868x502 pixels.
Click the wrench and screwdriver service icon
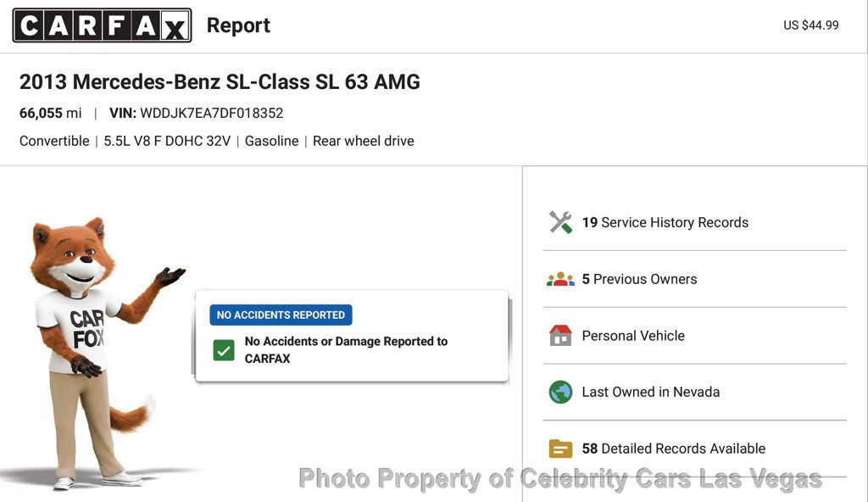pos(560,222)
